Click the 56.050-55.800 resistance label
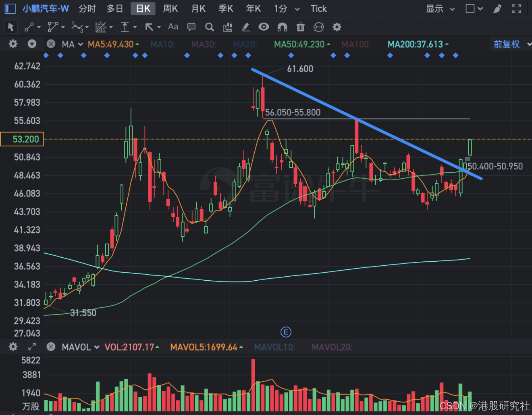Image resolution: width=532 pixels, height=415 pixels. 293,113
